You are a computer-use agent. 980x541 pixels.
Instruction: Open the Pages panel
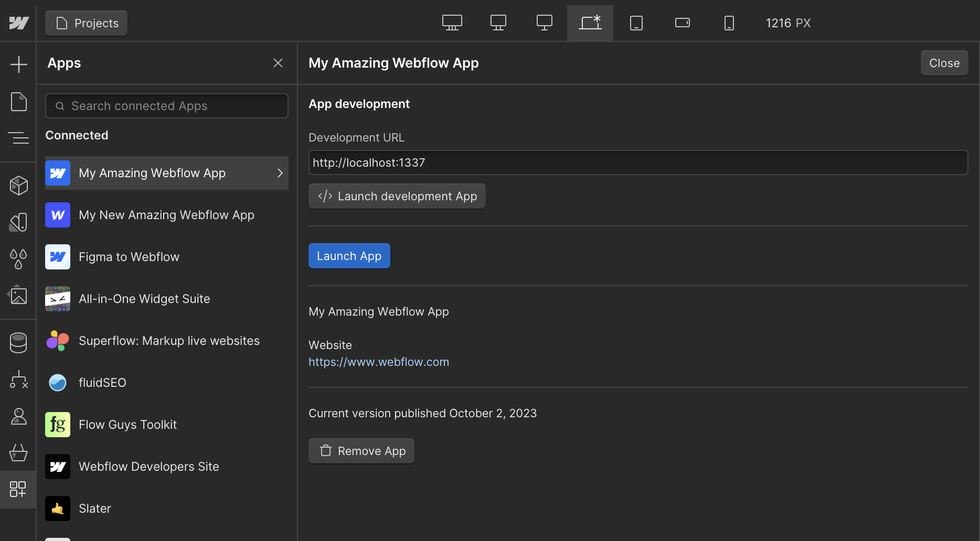pyautogui.click(x=18, y=102)
